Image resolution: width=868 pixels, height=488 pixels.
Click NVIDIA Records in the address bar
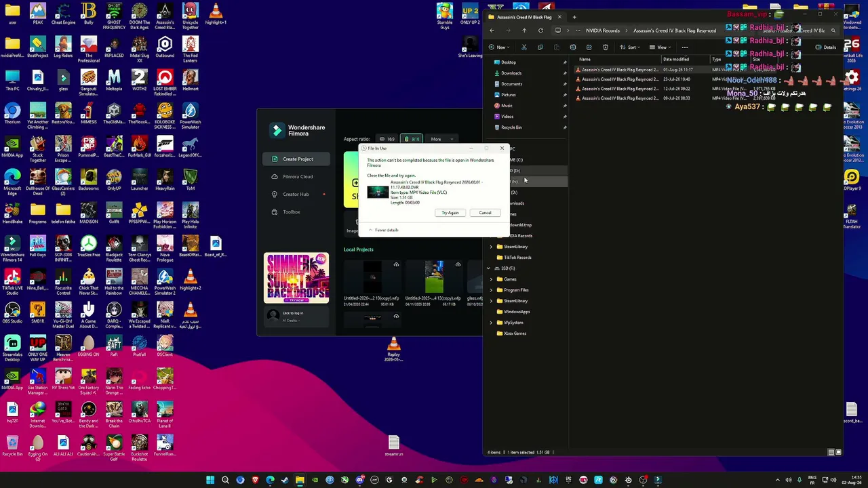(x=603, y=30)
